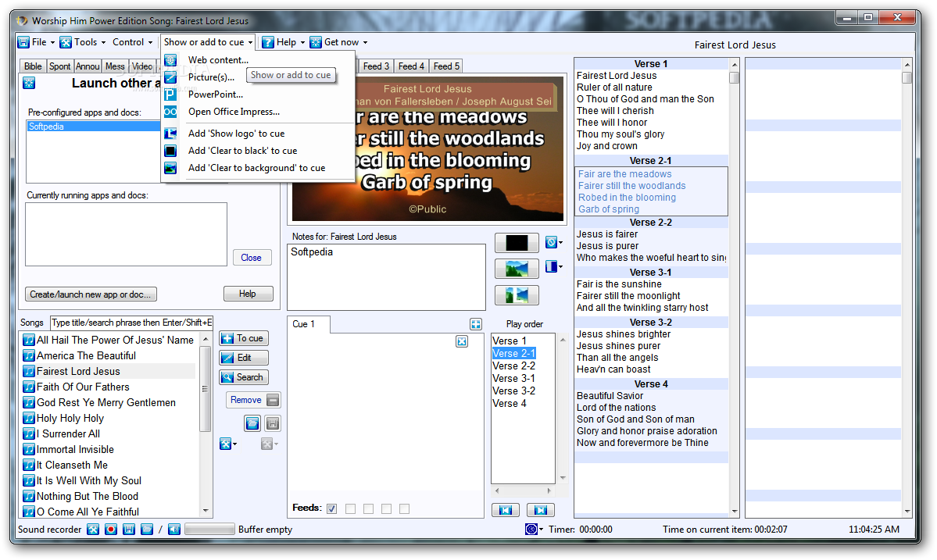Image resolution: width=937 pixels, height=560 pixels.
Task: Open the blue circle dropdown beside black button
Action: pyautogui.click(x=553, y=242)
